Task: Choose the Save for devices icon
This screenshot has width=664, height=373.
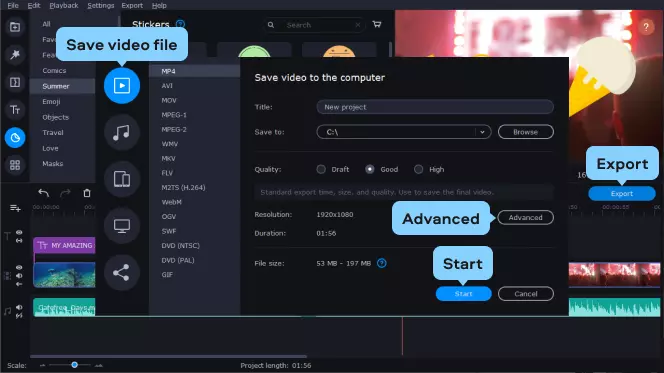Action: (x=122, y=179)
